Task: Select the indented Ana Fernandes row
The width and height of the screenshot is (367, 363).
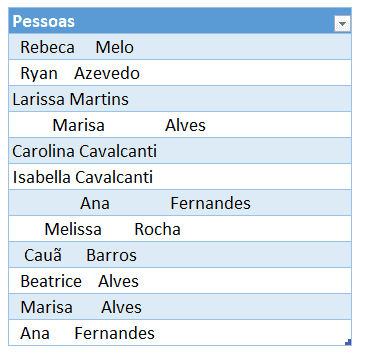Action: click(x=180, y=203)
